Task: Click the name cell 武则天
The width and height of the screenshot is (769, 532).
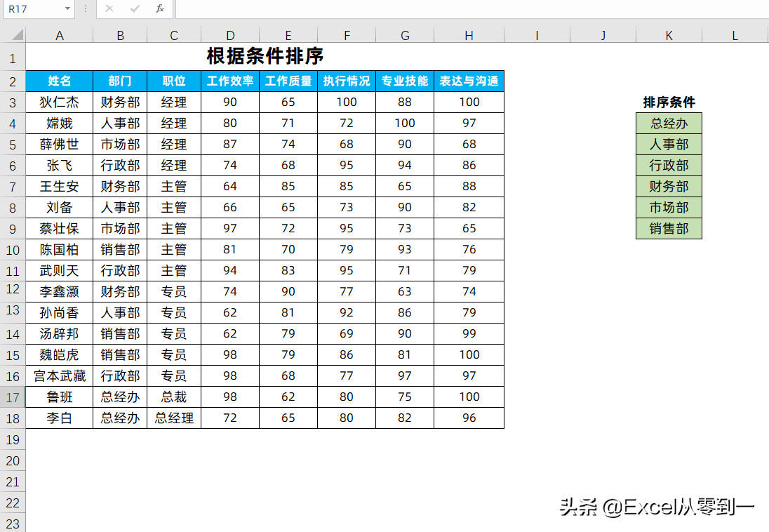Action: (60, 271)
